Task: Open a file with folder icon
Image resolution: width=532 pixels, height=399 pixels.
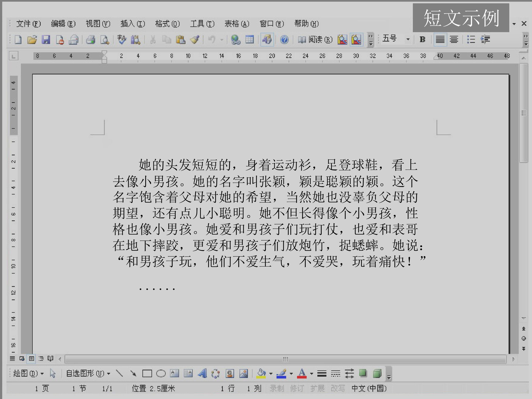Action: [x=32, y=40]
